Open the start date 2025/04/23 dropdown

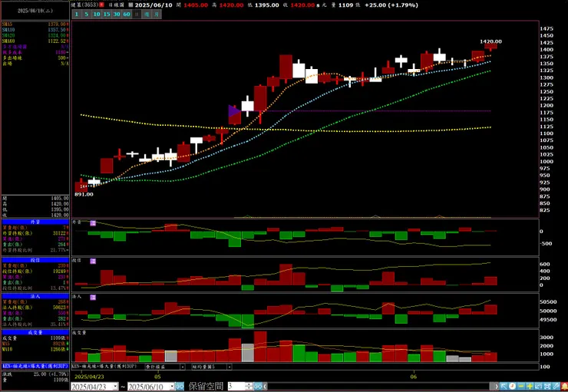coord(115,386)
